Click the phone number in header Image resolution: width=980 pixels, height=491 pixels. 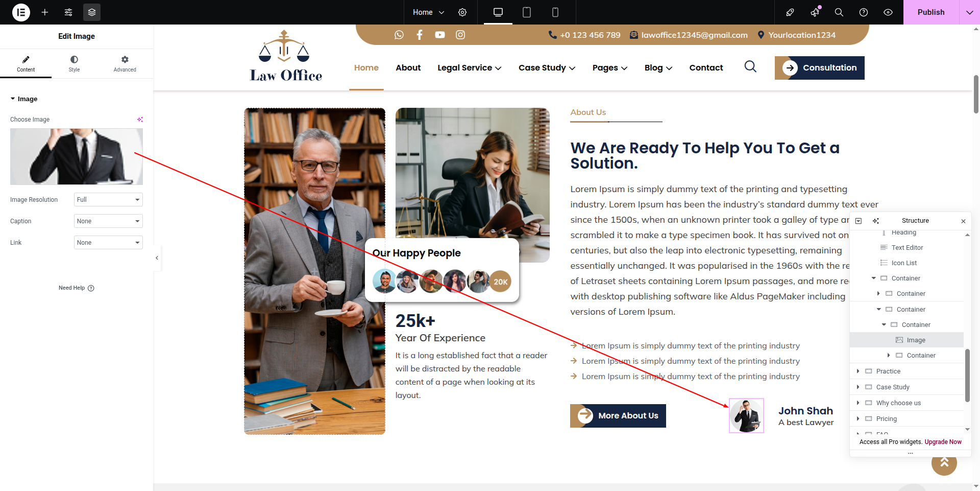590,35
